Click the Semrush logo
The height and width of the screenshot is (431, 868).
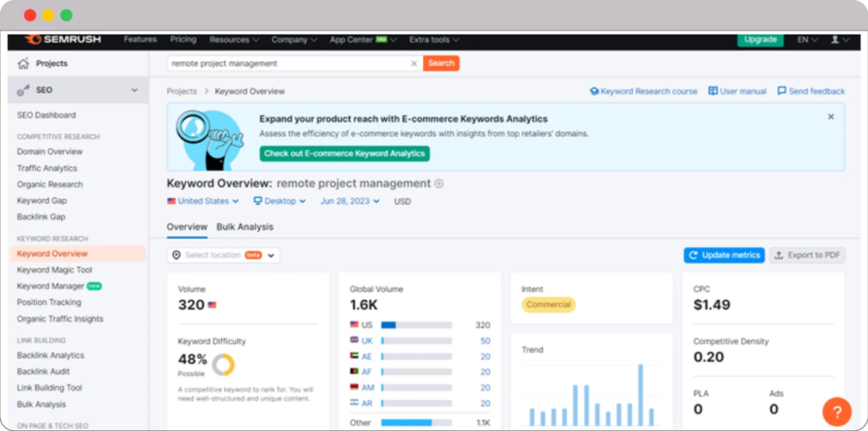(x=63, y=39)
